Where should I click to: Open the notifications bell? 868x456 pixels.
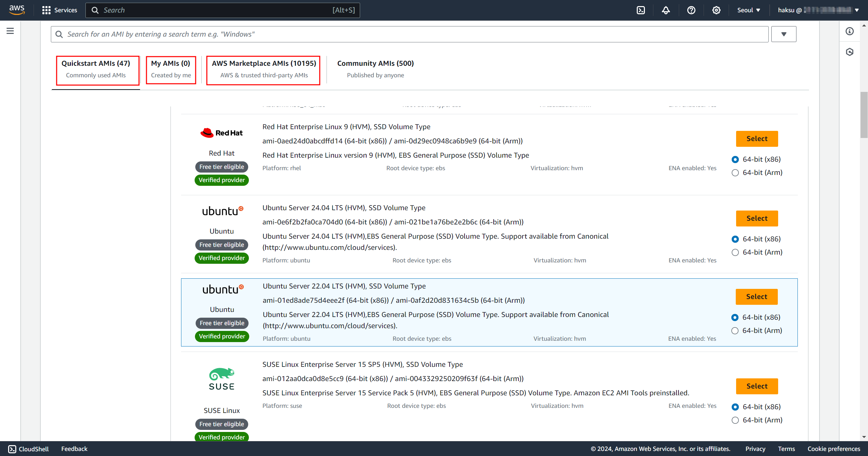pos(666,10)
